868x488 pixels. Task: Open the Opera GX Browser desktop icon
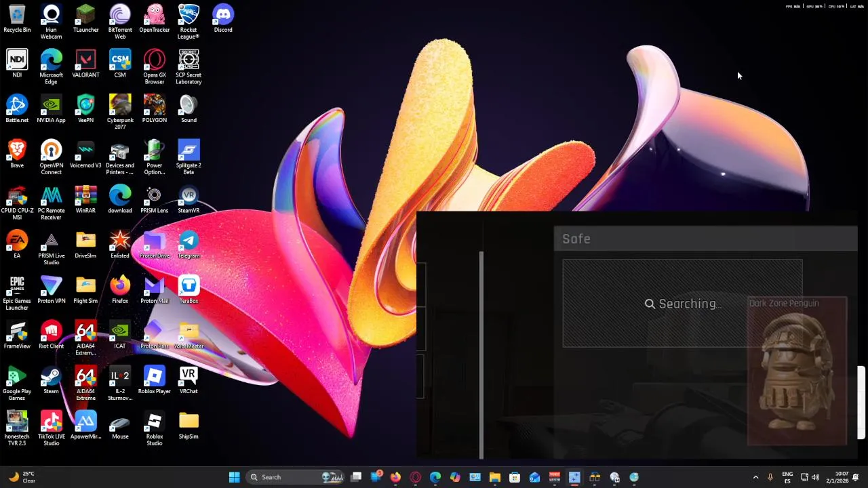[155, 67]
